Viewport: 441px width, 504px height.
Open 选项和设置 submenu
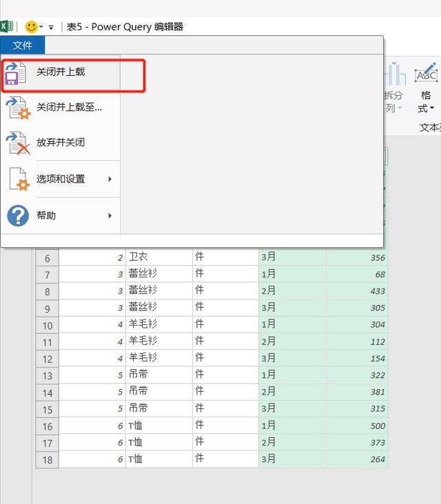pos(61,179)
